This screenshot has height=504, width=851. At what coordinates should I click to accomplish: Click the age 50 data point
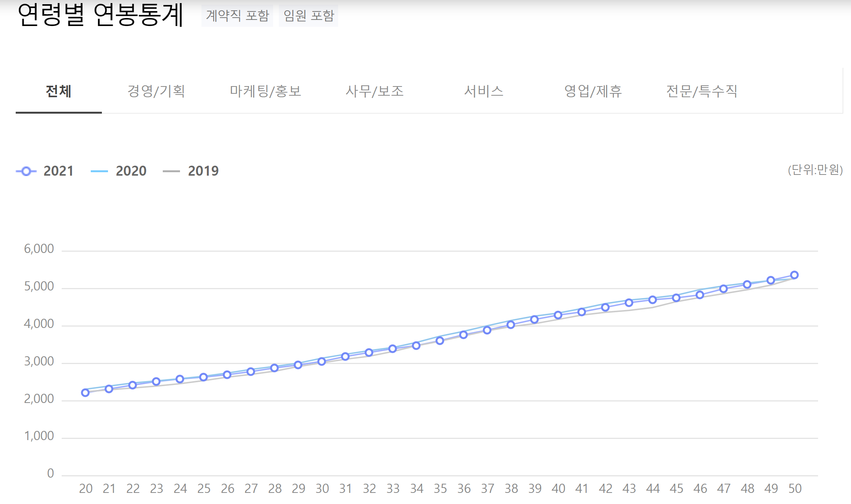pyautogui.click(x=794, y=275)
